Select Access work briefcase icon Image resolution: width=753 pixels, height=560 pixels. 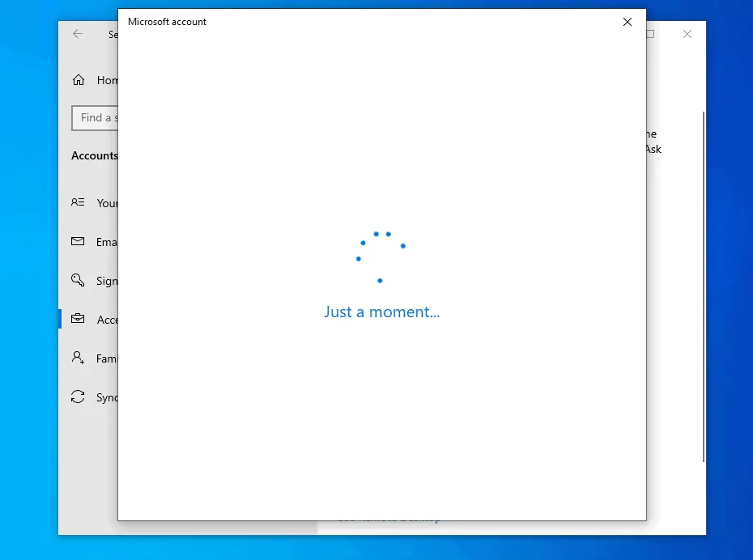coord(78,318)
